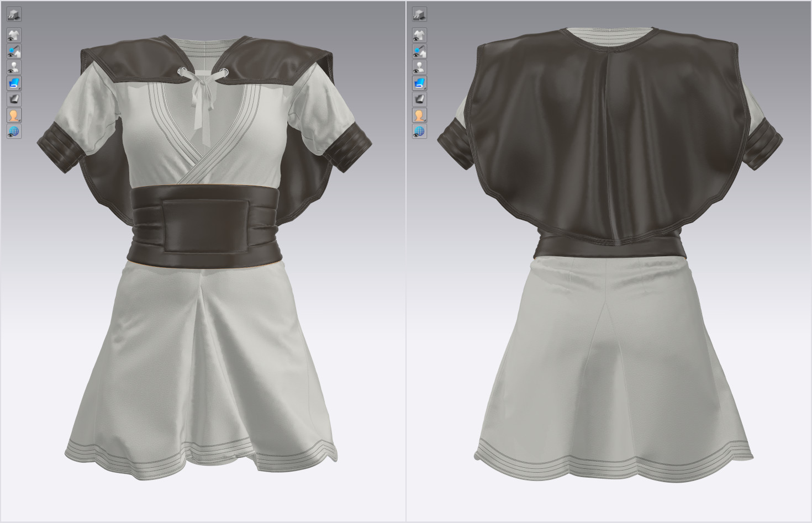This screenshot has height=523, width=812.
Task: Toggle globe environment display icon in right viewport
Action: (x=420, y=131)
